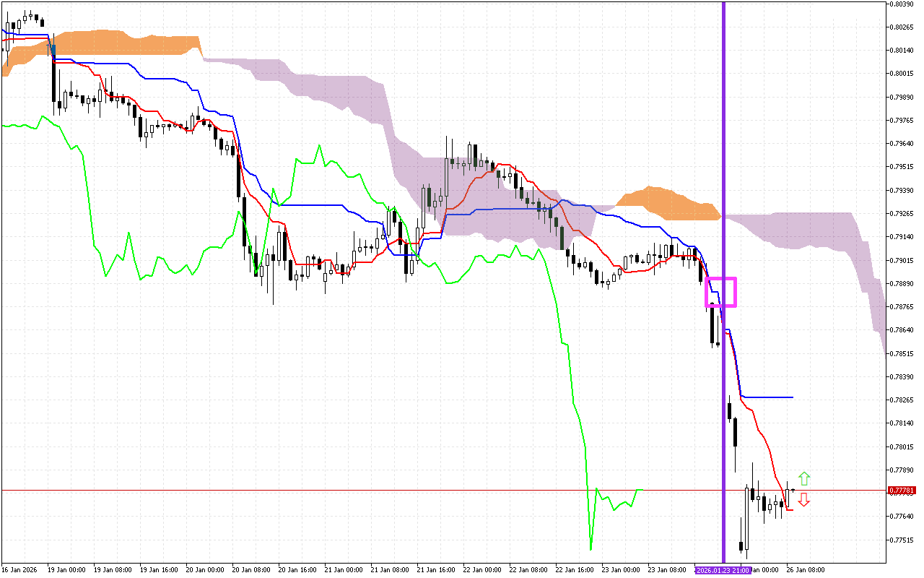Viewport: 924px width, 578px height.
Task: Select the red horizontal price line
Action: [361, 490]
